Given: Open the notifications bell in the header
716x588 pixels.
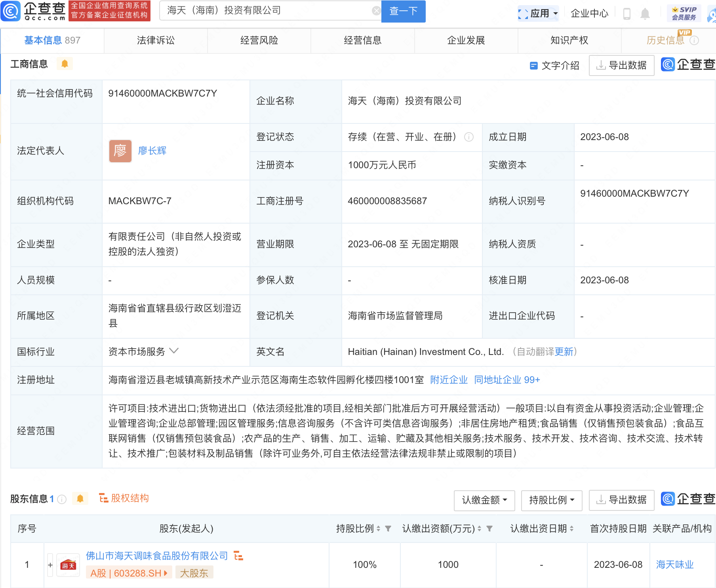Looking at the screenshot, I should pos(645,13).
